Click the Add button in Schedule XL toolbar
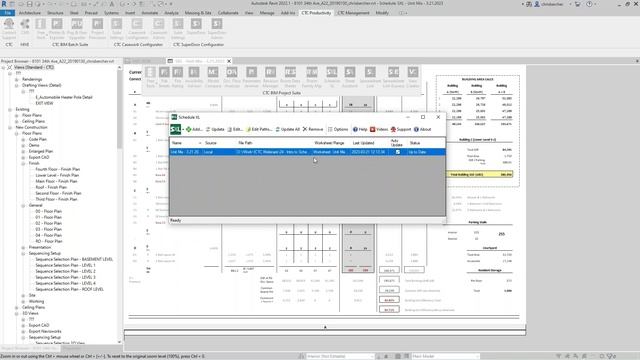The image size is (640, 360). (194, 129)
